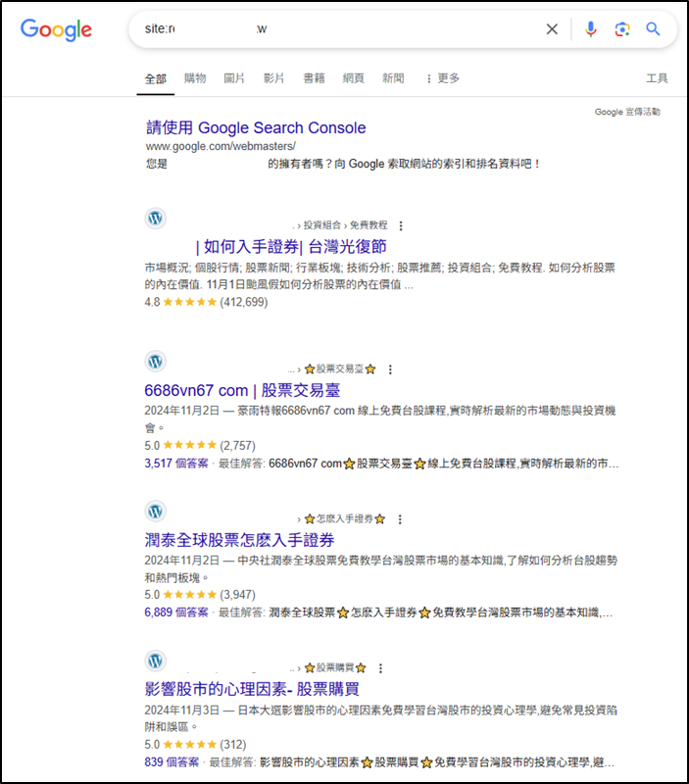Click WordPress favicon of 潤泰全球股票 result
Viewport: 689px width, 784px height.
[x=155, y=512]
